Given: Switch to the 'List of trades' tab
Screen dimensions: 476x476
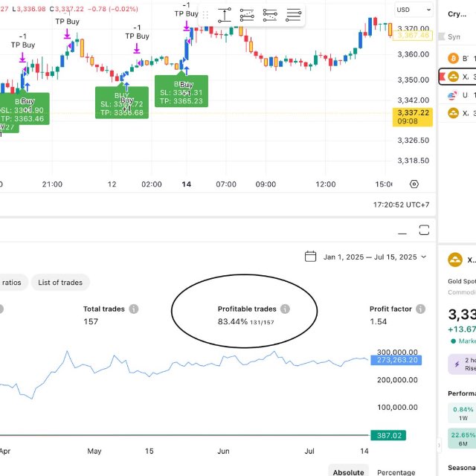Looking at the screenshot, I should click(x=60, y=283).
